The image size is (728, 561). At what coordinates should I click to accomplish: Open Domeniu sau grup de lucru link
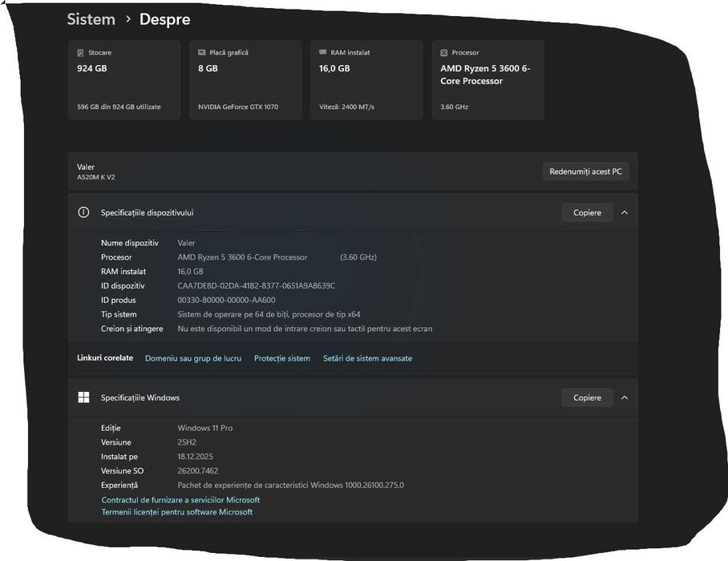pyautogui.click(x=193, y=358)
